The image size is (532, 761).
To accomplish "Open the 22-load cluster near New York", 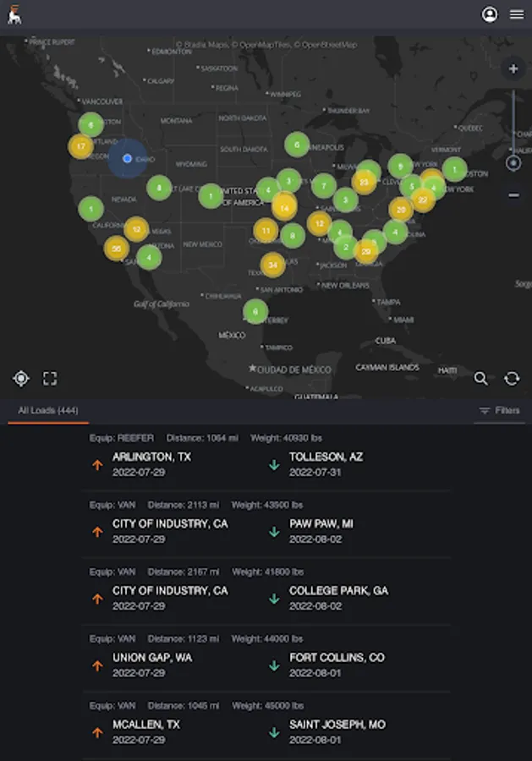I will coord(423,200).
